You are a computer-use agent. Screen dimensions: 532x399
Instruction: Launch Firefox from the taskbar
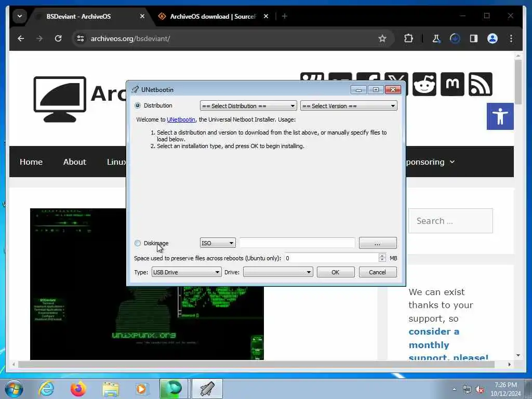pyautogui.click(x=78, y=389)
